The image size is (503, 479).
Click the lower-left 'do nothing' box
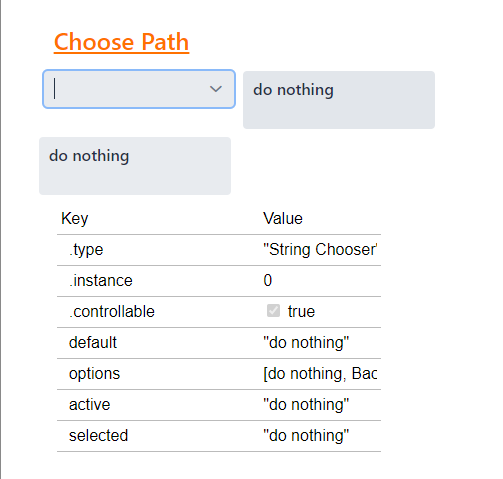tap(135, 166)
